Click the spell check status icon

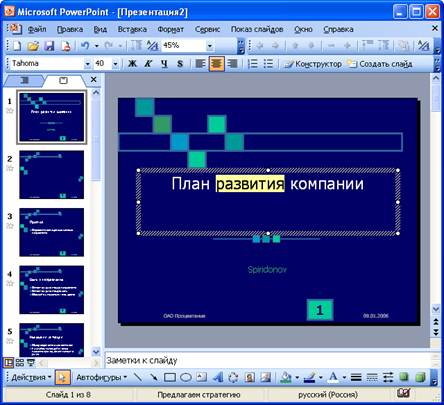(403, 393)
